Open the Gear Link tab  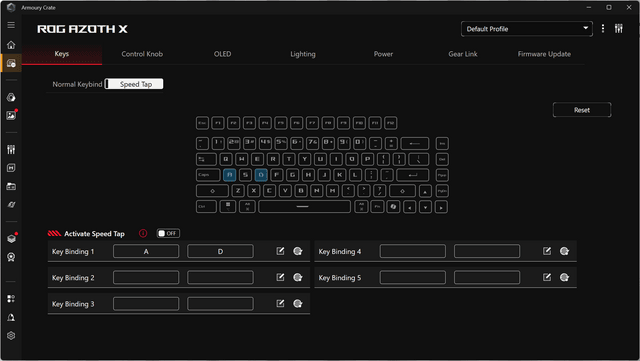point(463,54)
